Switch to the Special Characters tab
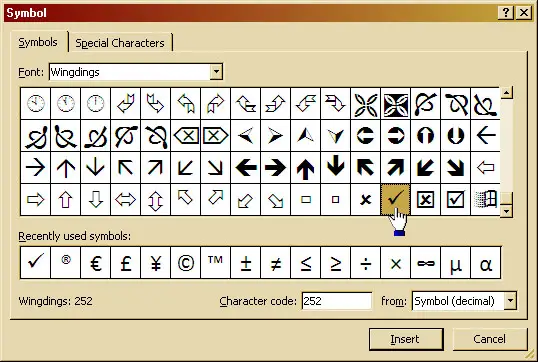 120,43
